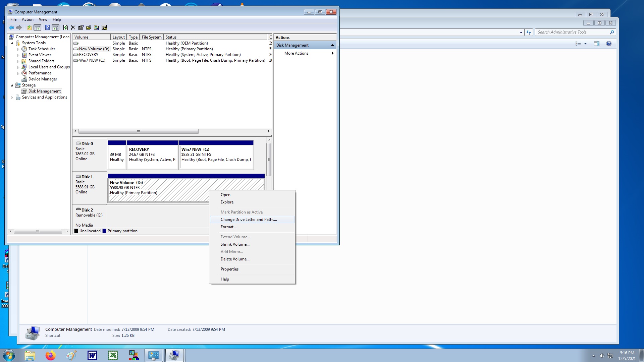Collapse the System Tools node
Image resolution: width=644 pixels, height=362 pixels.
12,43
